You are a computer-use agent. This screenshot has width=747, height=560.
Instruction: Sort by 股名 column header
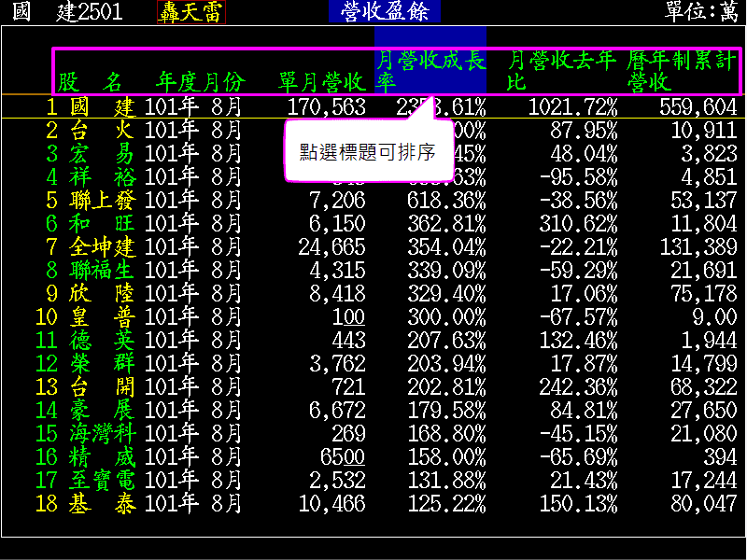[x=90, y=82]
